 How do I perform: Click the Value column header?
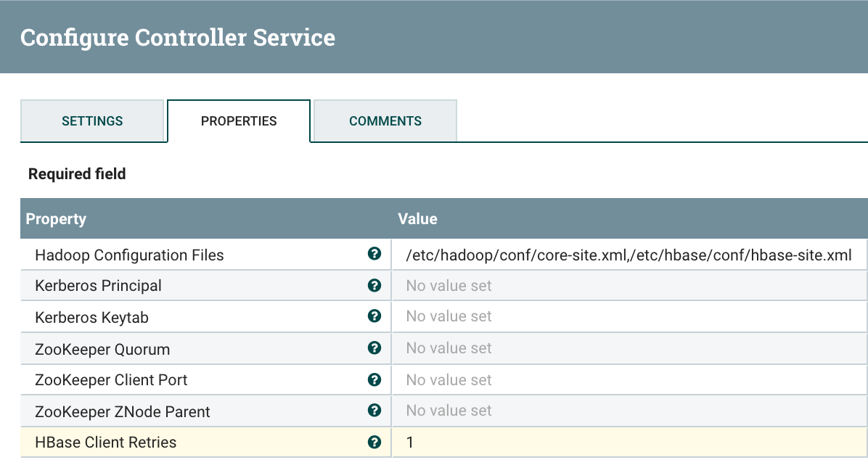(x=418, y=218)
